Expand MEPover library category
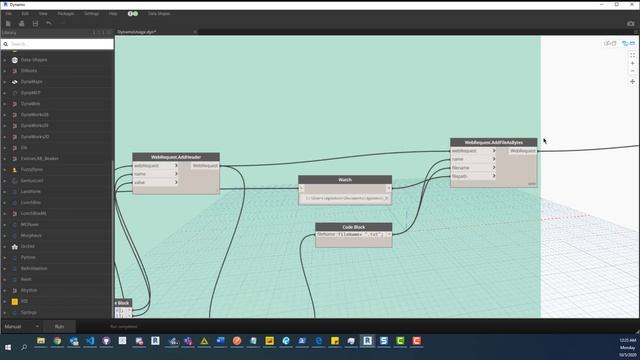 (x=4, y=225)
